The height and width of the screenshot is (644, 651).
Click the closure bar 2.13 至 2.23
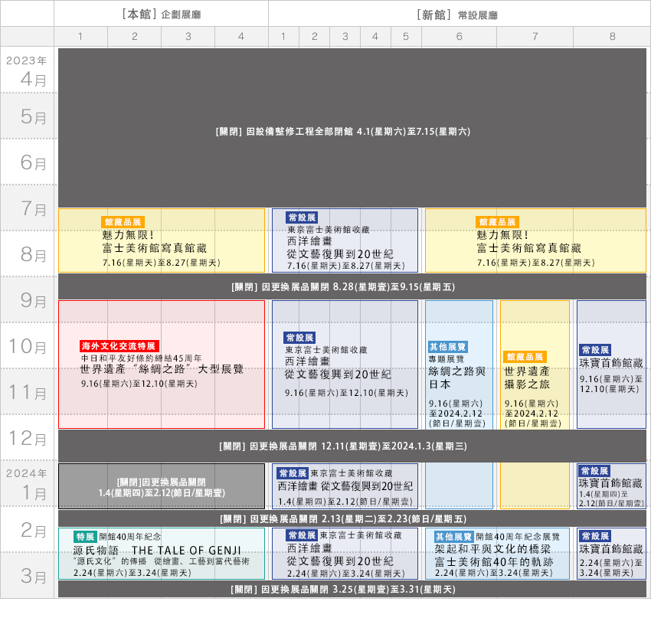pyautogui.click(x=352, y=519)
